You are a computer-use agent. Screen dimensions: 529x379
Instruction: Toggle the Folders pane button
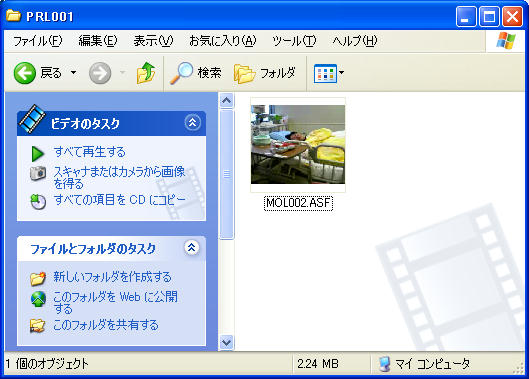point(245,73)
